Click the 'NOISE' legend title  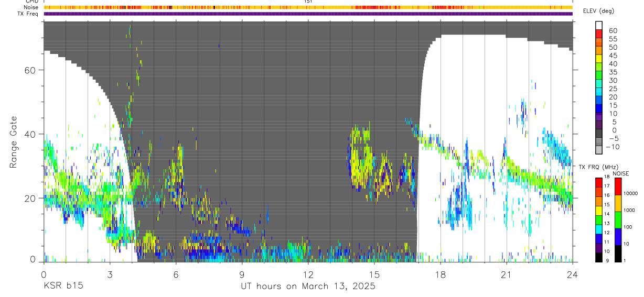tap(620, 173)
